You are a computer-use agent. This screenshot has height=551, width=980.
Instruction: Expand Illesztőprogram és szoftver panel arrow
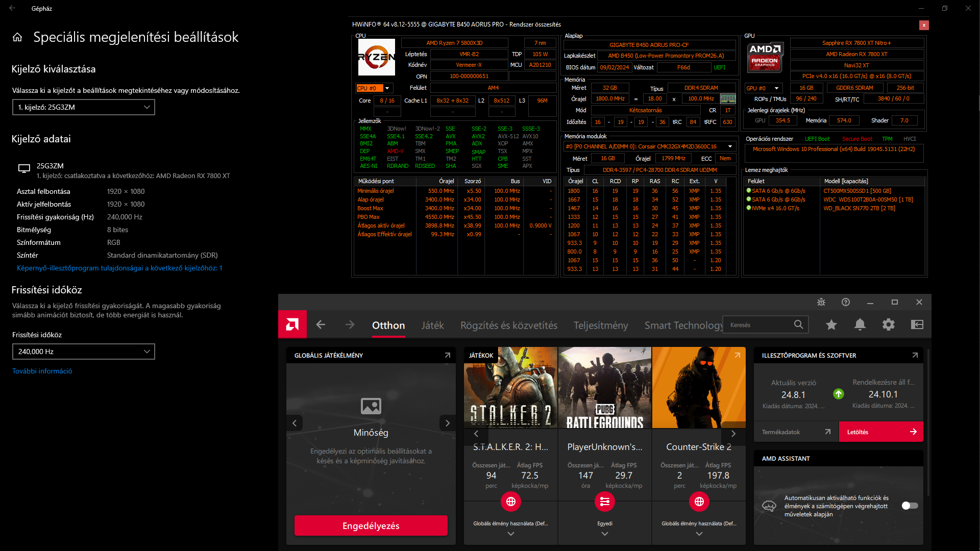click(x=915, y=355)
